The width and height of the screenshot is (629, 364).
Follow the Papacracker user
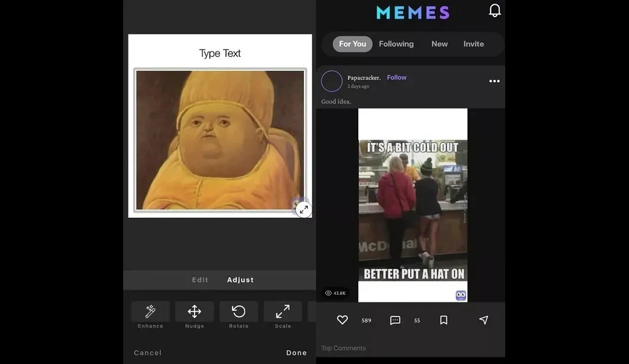pyautogui.click(x=397, y=77)
